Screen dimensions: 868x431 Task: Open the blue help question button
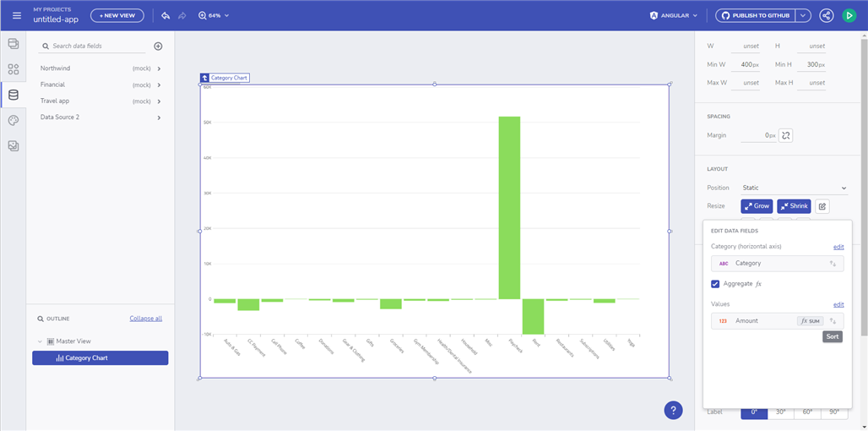[x=673, y=410]
